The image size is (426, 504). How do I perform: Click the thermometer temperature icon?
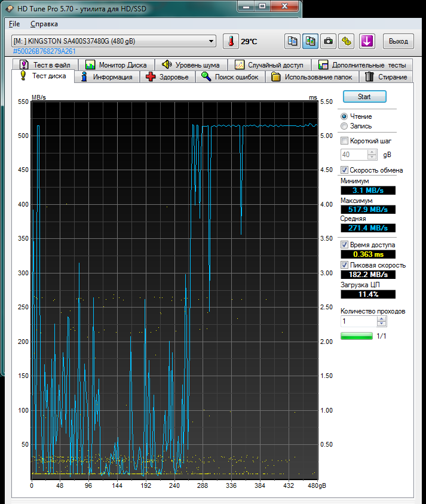click(230, 41)
